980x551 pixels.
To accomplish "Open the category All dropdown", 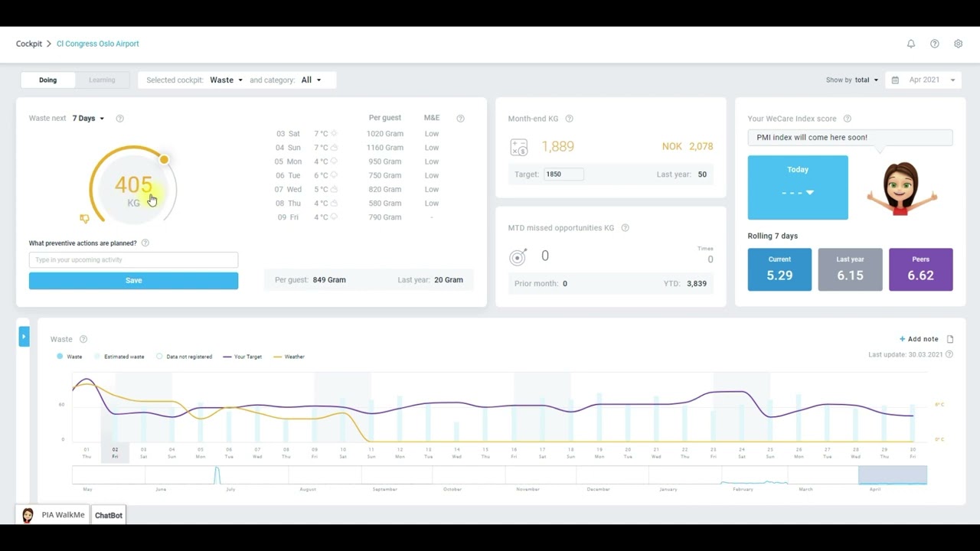I will click(311, 80).
